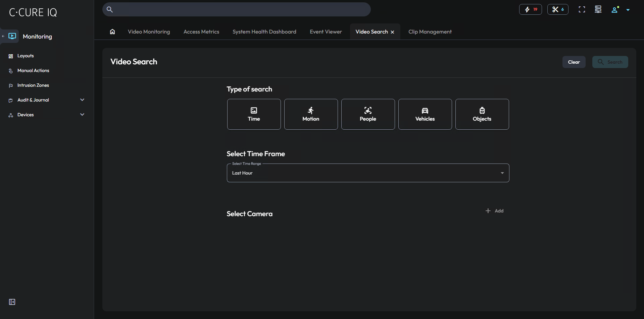Expand the Audit & Journal section
Viewport: 644px width, 319px height.
click(x=82, y=100)
